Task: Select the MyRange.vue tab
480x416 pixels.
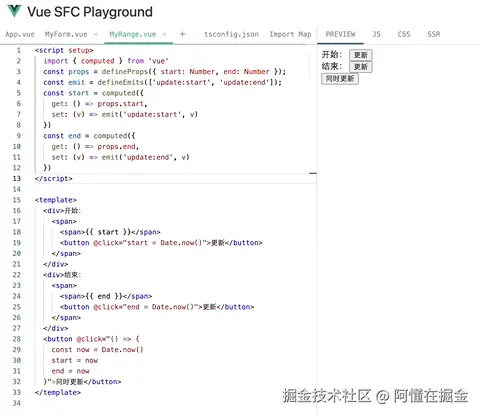Action: point(133,34)
